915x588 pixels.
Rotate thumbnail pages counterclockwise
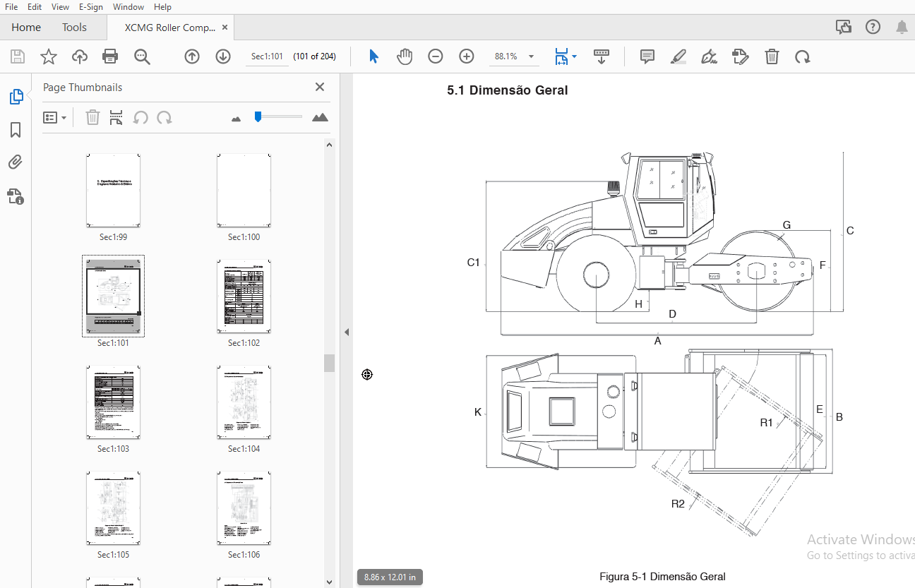pyautogui.click(x=140, y=117)
